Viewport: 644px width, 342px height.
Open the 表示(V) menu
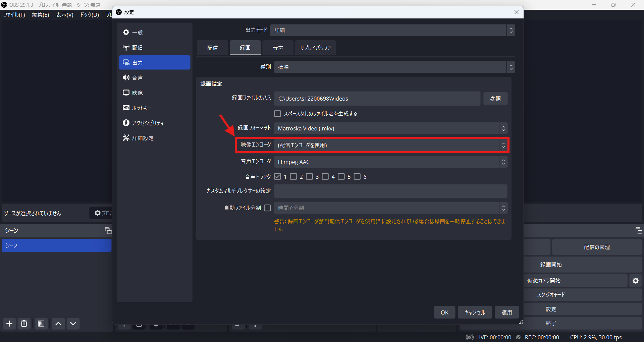point(64,15)
